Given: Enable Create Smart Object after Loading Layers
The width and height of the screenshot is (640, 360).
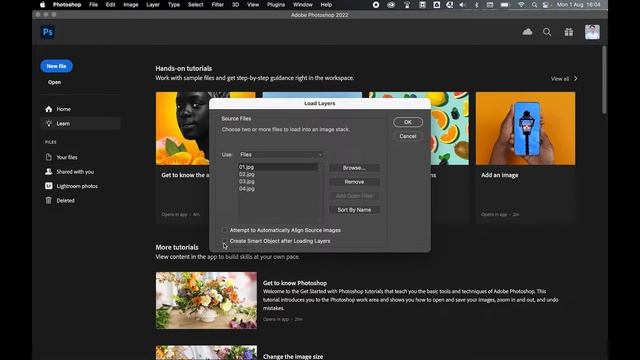Looking at the screenshot, I should 225,241.
